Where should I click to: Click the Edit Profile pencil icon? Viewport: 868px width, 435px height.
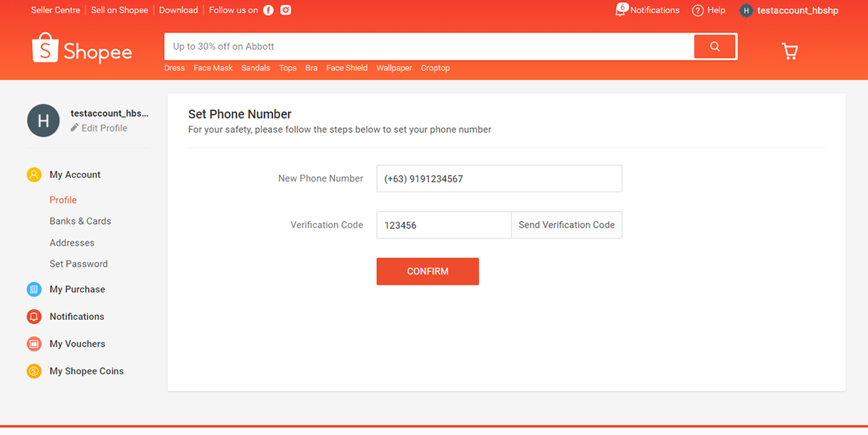73,128
